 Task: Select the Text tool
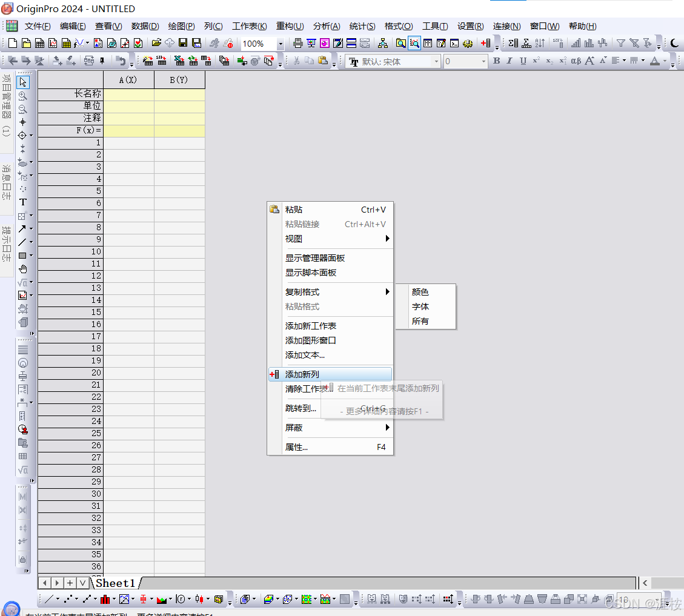pyautogui.click(x=22, y=202)
